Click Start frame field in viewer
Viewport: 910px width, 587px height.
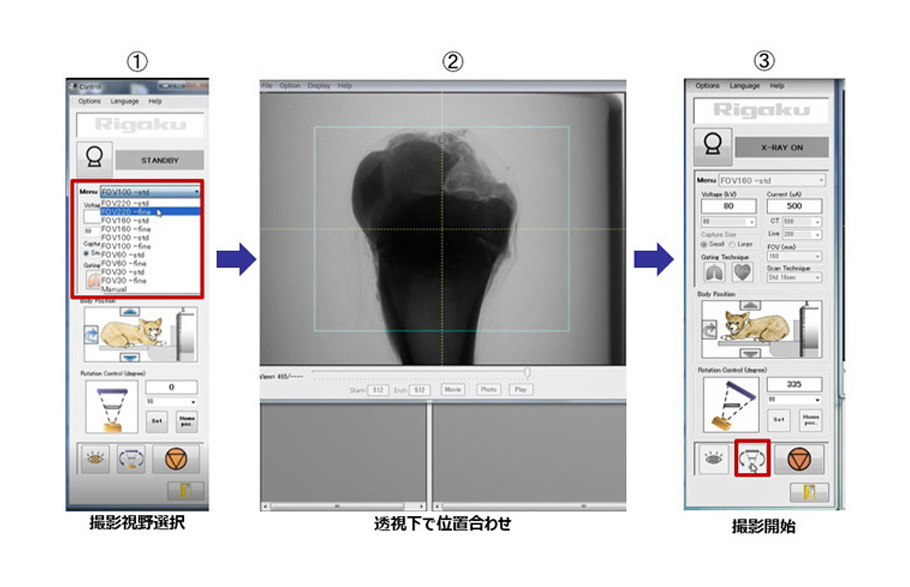(x=378, y=390)
